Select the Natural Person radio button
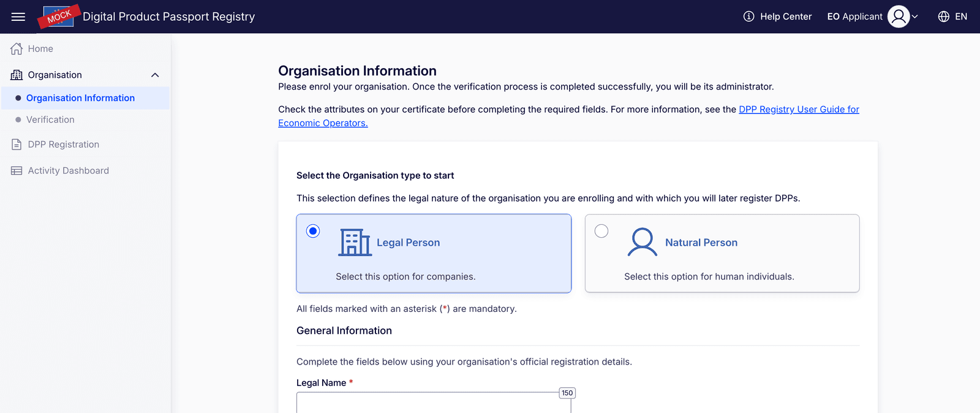Viewport: 980px width, 413px height. pos(601,231)
